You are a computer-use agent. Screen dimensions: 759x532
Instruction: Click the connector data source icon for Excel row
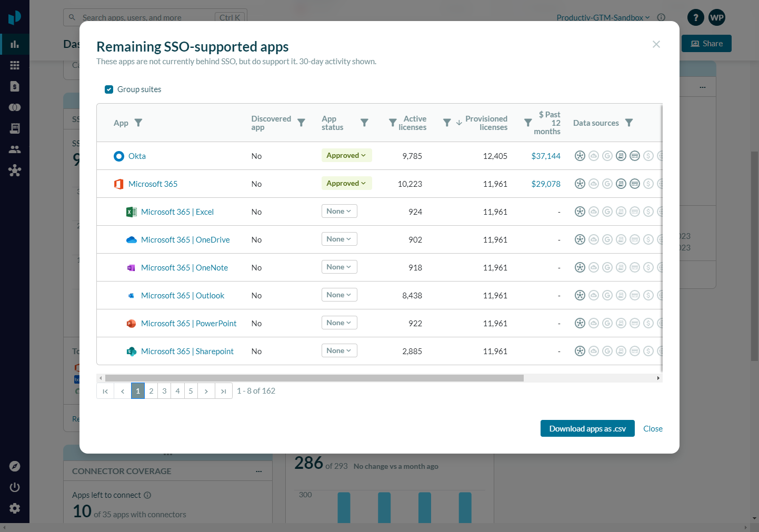point(580,212)
